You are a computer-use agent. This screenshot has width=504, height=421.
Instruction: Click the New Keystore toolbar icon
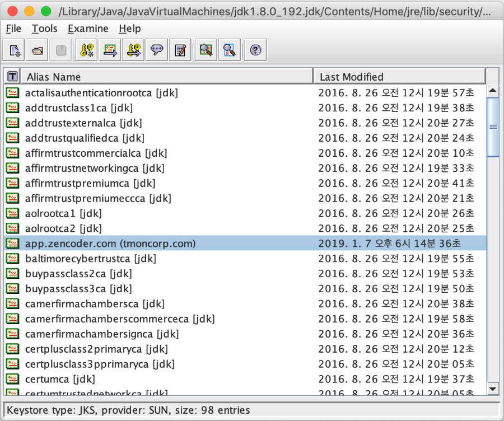tap(15, 51)
